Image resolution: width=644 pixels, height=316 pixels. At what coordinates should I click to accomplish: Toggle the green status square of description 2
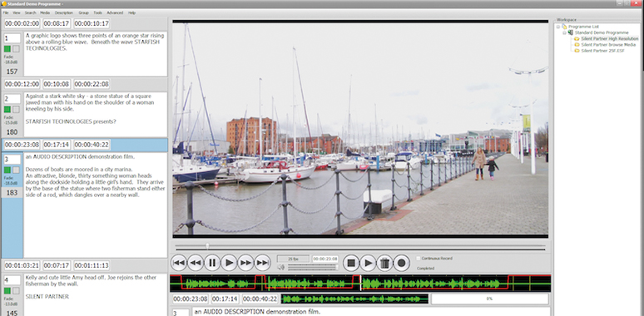click(7, 110)
